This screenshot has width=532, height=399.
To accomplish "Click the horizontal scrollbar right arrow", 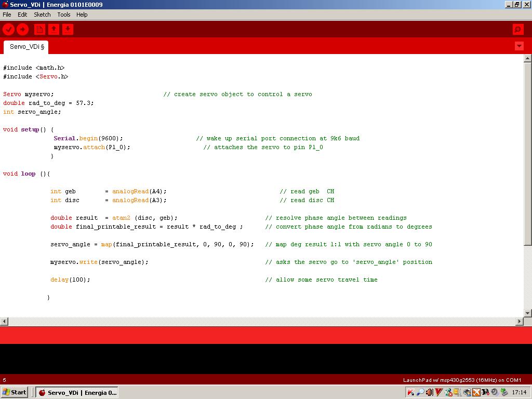I will [x=519, y=322].
